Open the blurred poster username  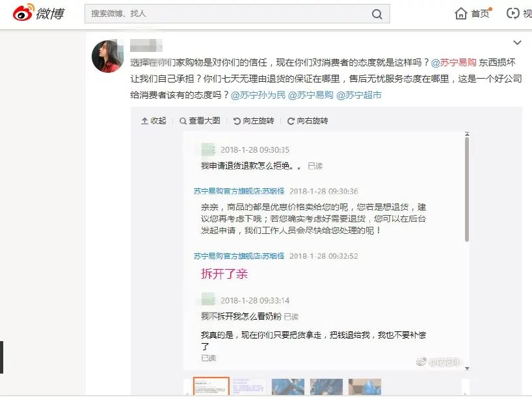146,45
